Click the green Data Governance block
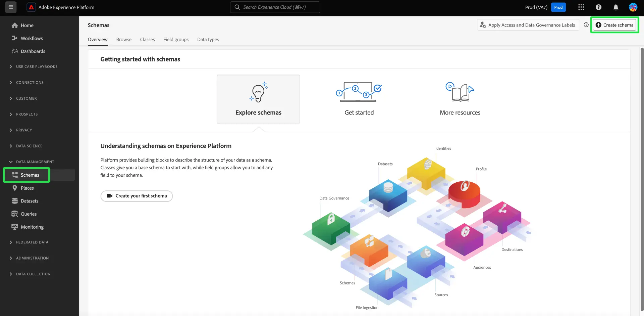 tap(331, 229)
